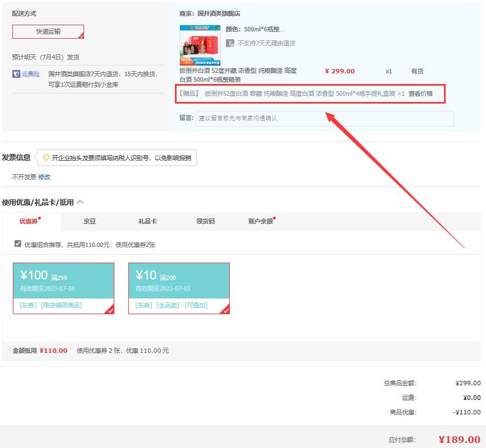Screen dimensions: 486x448
Task: Click the 金额抵用 ¥110.00 amount
Action: point(53,351)
